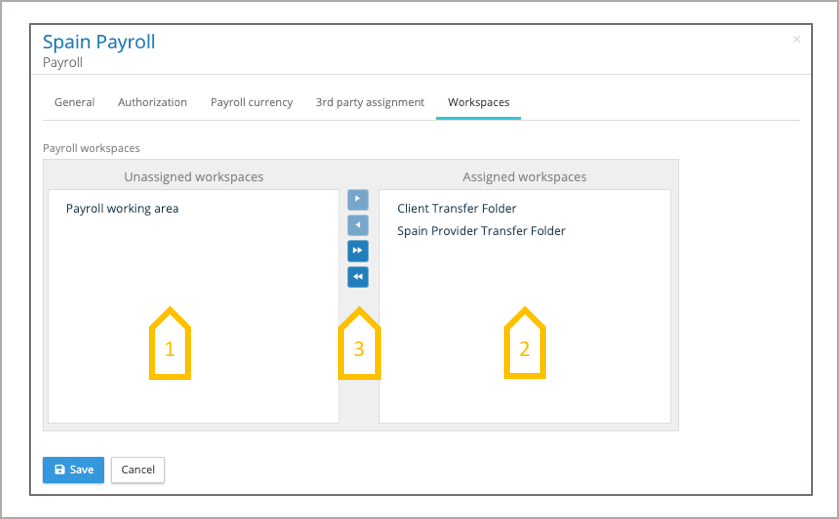Screen dimensions: 839x519
Task: Open the General tab
Action: [x=74, y=102]
